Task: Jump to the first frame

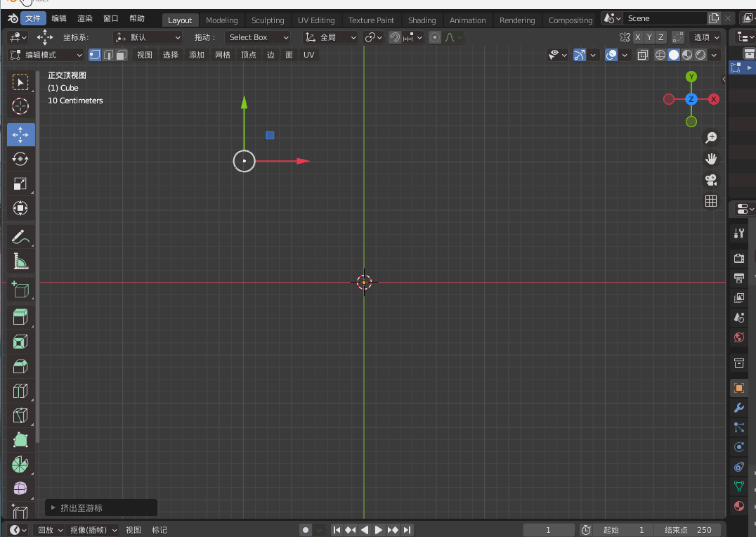Action: point(337,530)
